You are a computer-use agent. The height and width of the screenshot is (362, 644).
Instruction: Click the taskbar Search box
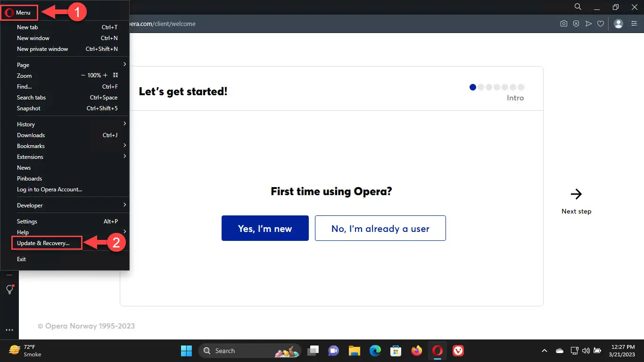click(x=250, y=351)
